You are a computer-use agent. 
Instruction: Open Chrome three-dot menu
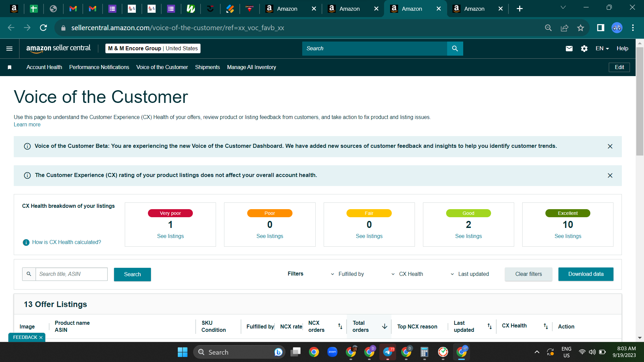[633, 28]
